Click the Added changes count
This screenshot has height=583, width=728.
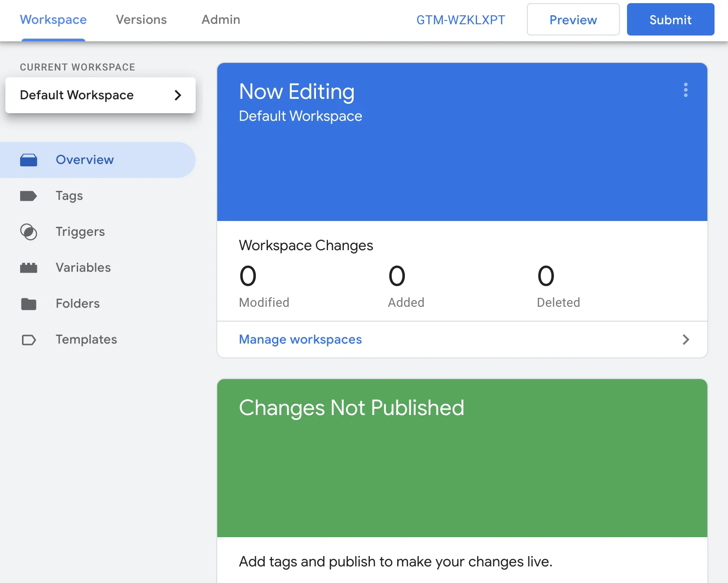tap(397, 276)
